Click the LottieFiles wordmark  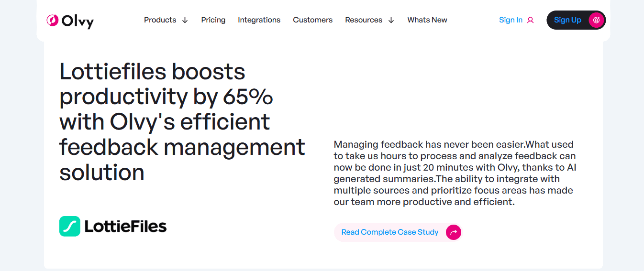125,226
